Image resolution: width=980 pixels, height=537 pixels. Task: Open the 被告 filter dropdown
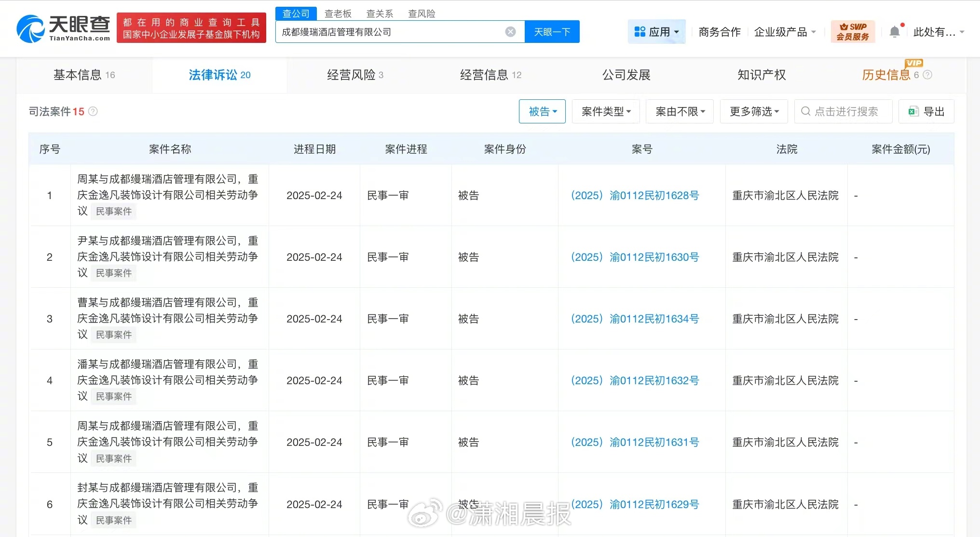[542, 111]
